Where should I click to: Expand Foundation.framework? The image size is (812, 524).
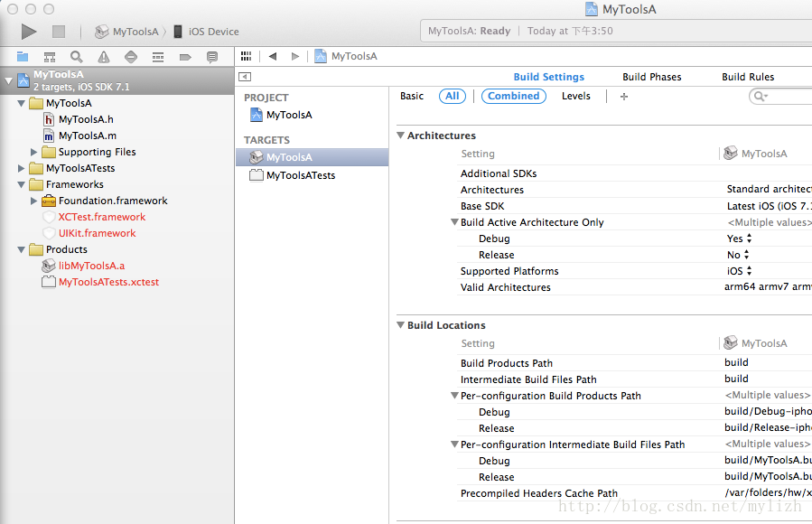33,201
